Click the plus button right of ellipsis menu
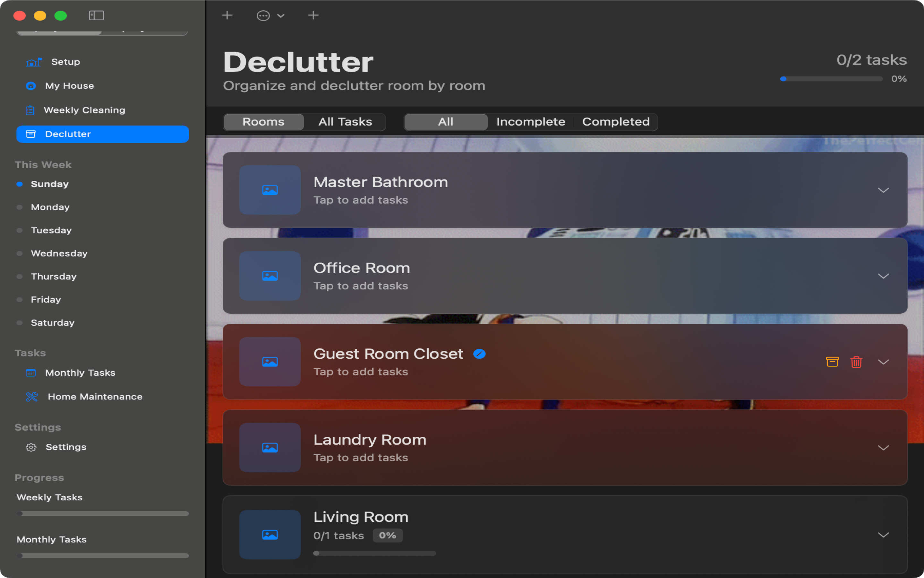 [313, 15]
